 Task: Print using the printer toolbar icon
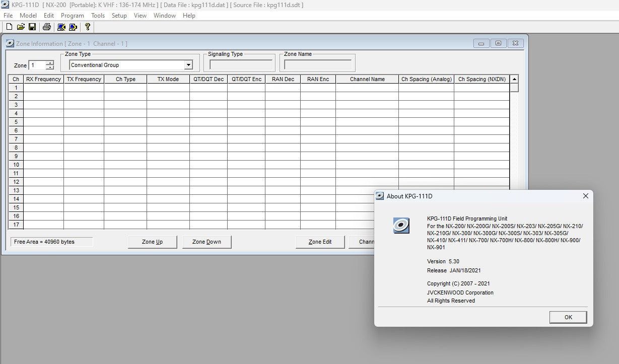tap(47, 27)
